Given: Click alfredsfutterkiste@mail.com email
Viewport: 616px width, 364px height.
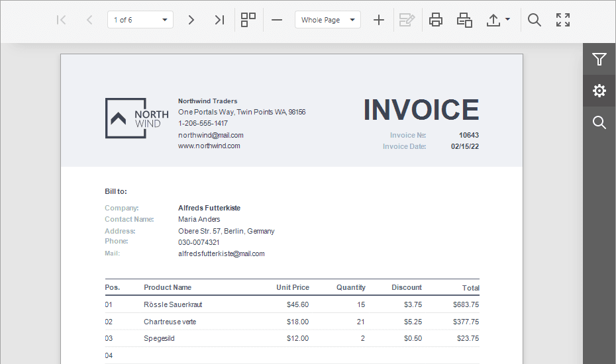Looking at the screenshot, I should (221, 253).
